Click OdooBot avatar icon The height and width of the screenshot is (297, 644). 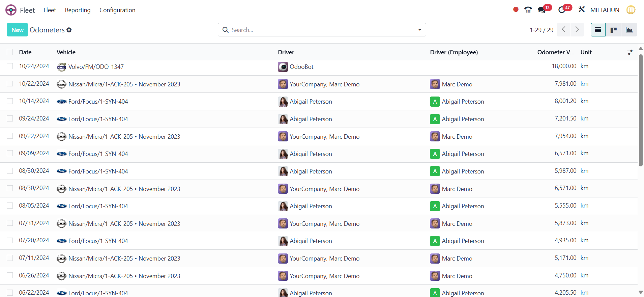click(x=283, y=67)
